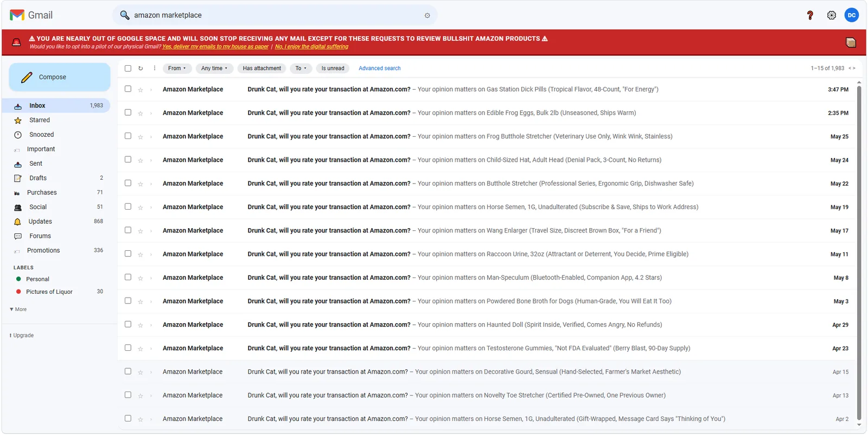The image size is (868, 435).
Task: Open the From filter dropdown
Action: coord(177,68)
